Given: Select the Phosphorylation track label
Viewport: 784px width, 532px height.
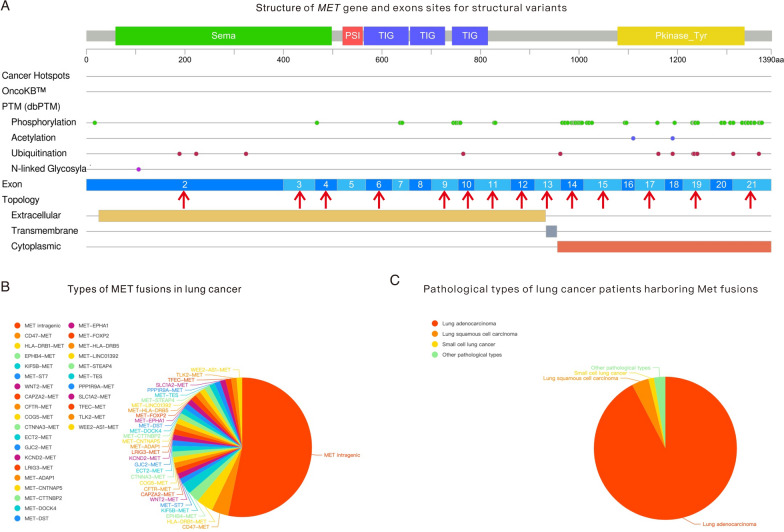Looking at the screenshot, I should (x=45, y=122).
